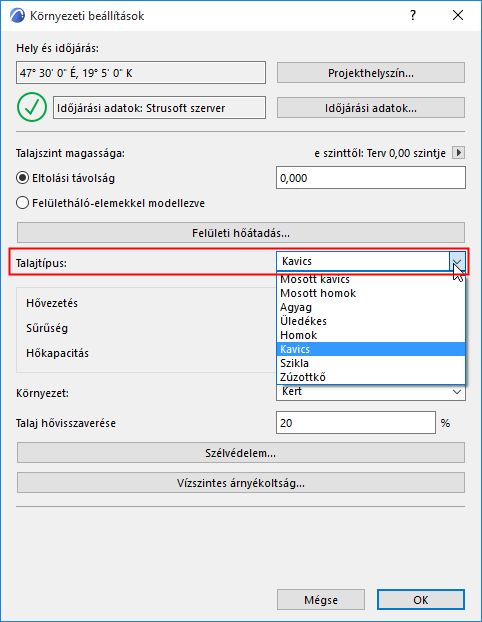The width and height of the screenshot is (482, 622).
Task: Click the Projekthelyszín... button
Action: [x=371, y=73]
